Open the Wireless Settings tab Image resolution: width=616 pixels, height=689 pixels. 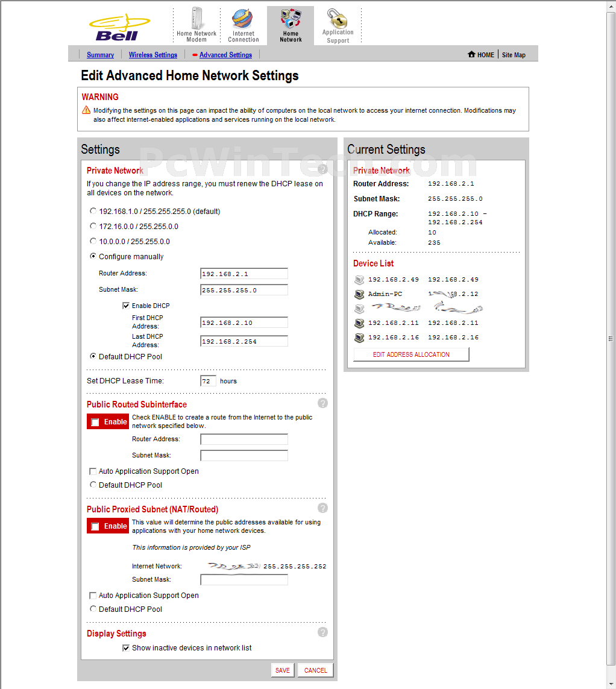click(x=153, y=55)
